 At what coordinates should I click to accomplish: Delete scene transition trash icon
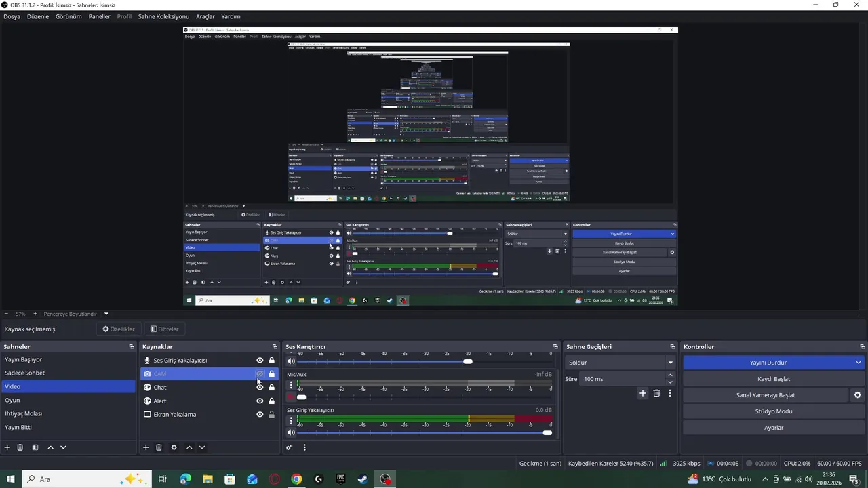(x=656, y=393)
